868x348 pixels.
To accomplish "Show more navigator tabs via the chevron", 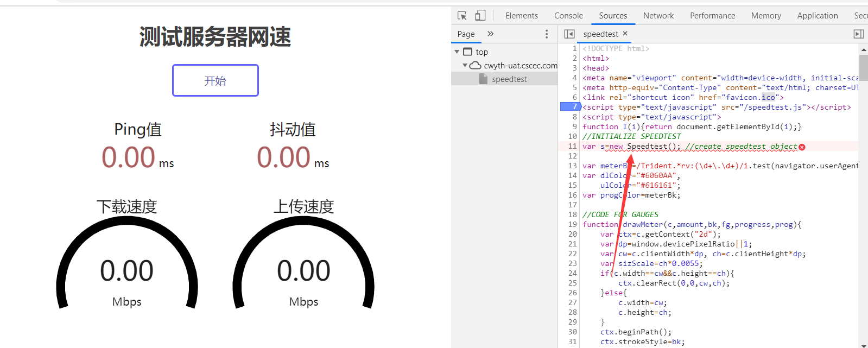I will click(491, 34).
